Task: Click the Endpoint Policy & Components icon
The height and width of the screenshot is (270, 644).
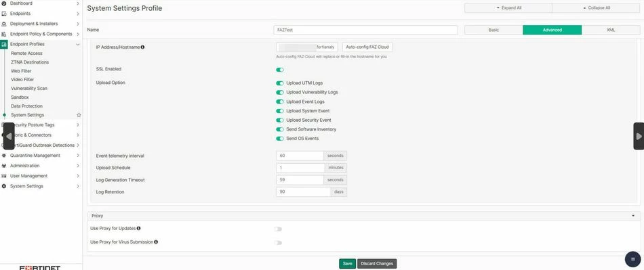Action: 3,34
